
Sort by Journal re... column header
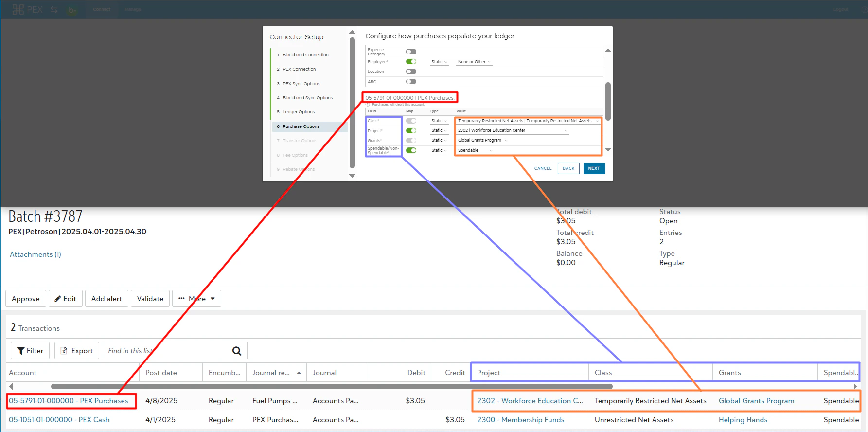point(276,373)
